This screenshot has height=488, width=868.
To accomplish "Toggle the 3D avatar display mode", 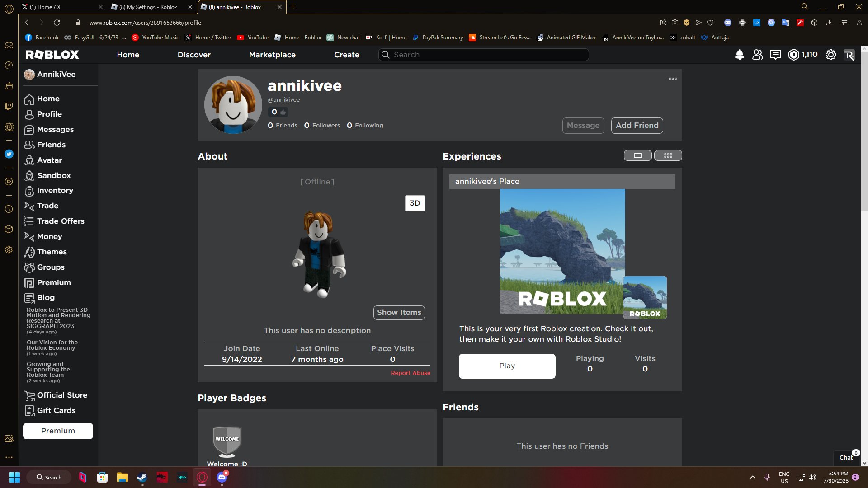I will point(415,203).
